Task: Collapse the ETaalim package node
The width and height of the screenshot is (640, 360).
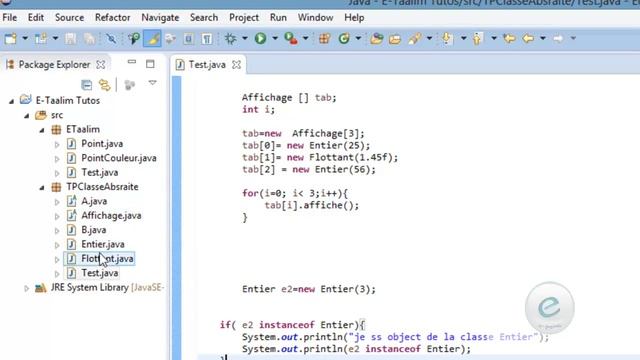Action: pyautogui.click(x=42, y=130)
